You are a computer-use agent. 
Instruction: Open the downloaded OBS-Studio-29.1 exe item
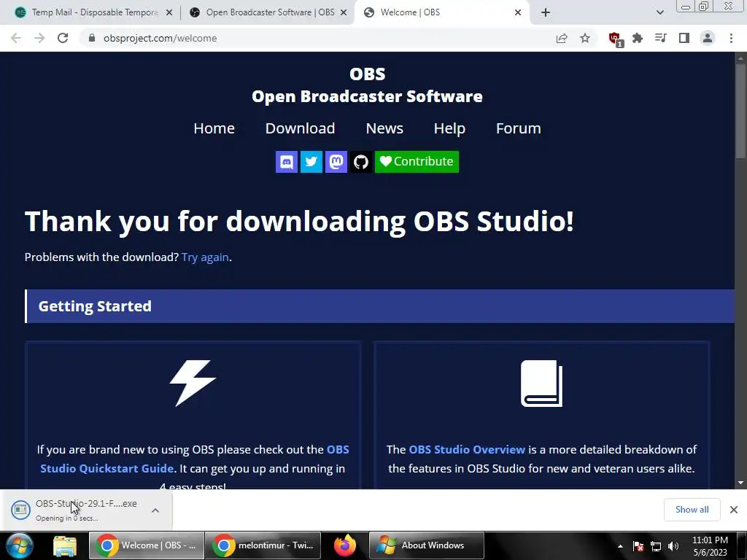click(x=76, y=510)
